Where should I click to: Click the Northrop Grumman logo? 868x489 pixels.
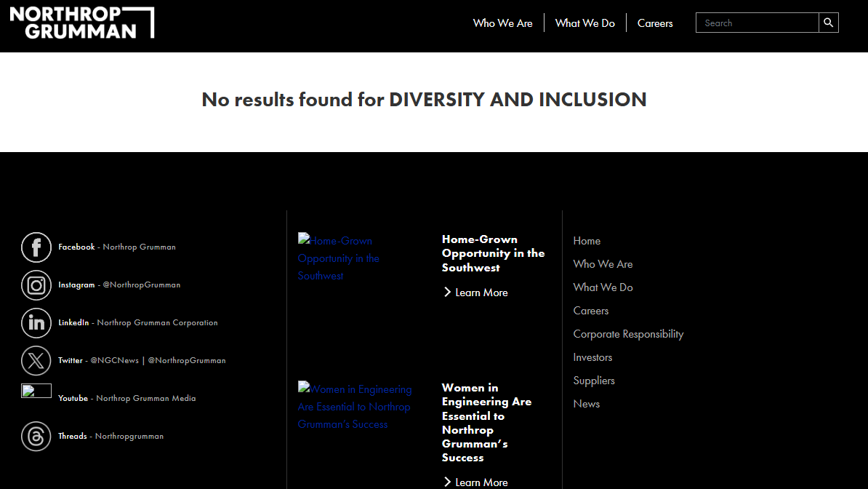point(81,23)
